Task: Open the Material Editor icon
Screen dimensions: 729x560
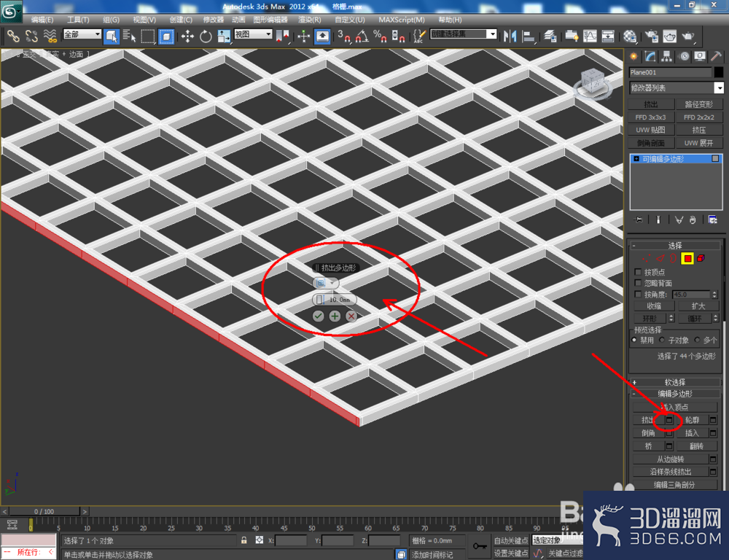Action: click(x=630, y=36)
